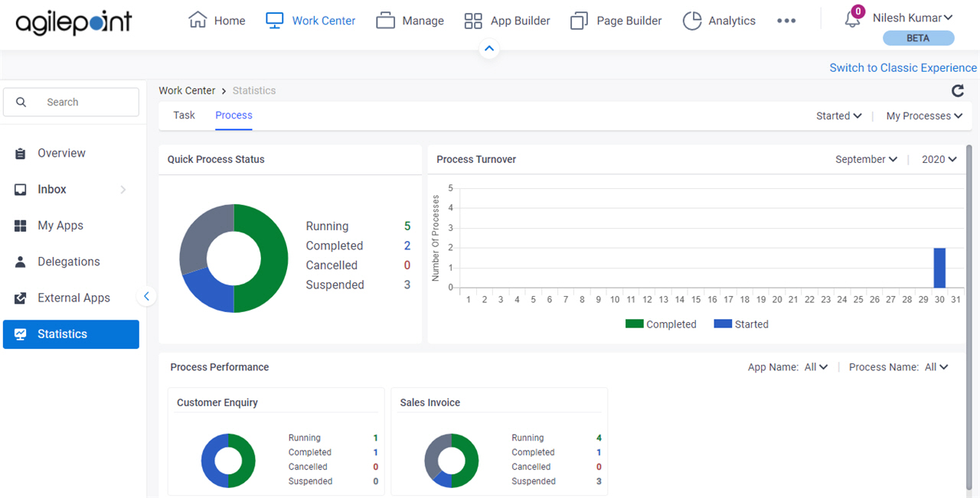Image resolution: width=980 pixels, height=498 pixels.
Task: Click Completed count 2 in Quick Status
Action: [x=407, y=246]
